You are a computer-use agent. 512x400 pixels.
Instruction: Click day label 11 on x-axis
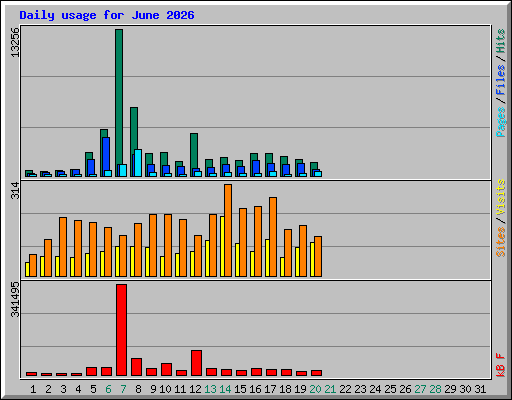180,389
